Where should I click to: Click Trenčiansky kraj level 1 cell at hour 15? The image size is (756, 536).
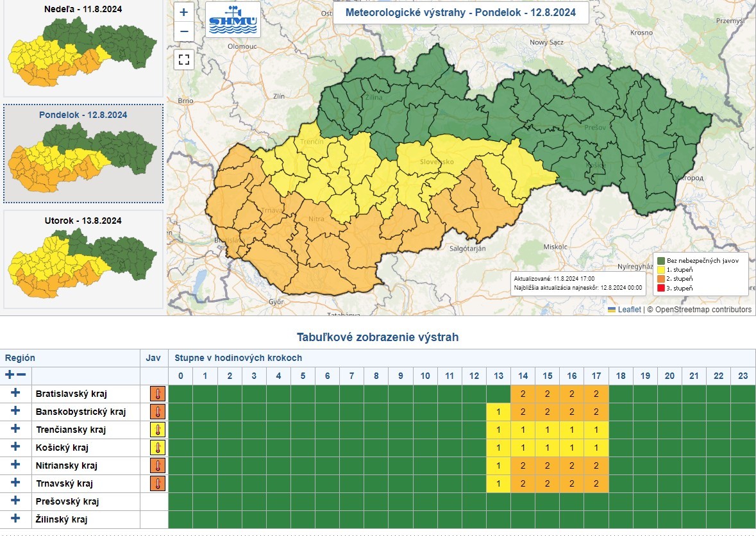(x=547, y=430)
